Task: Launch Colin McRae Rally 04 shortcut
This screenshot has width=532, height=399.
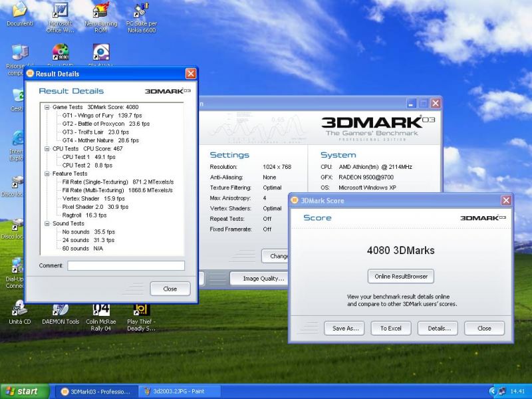Action: (x=101, y=317)
